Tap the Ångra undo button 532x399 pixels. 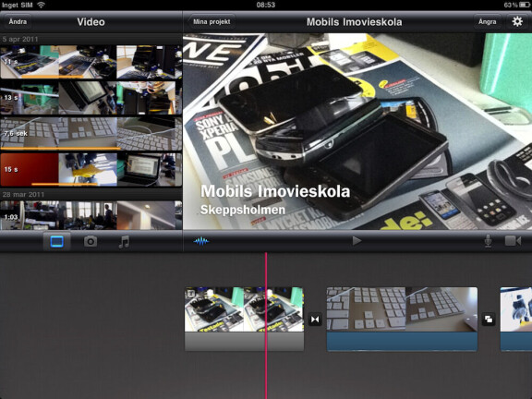click(x=488, y=22)
